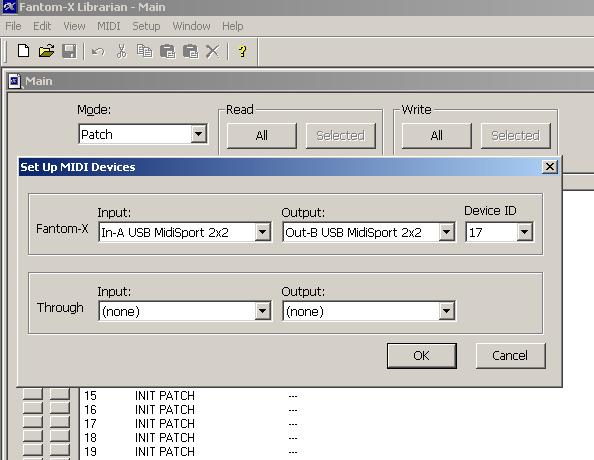Screen dimensions: 594x460
Task: Open the Mode Patch dropdown
Action: 198,134
